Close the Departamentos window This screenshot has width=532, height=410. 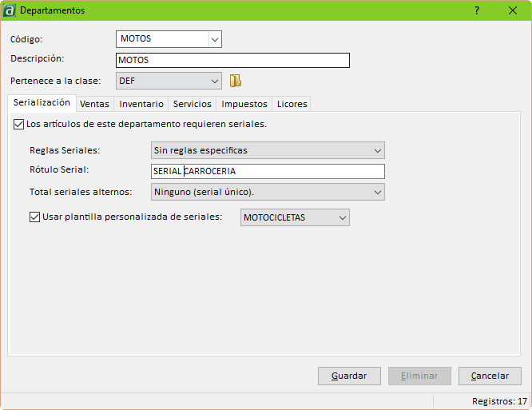(513, 10)
